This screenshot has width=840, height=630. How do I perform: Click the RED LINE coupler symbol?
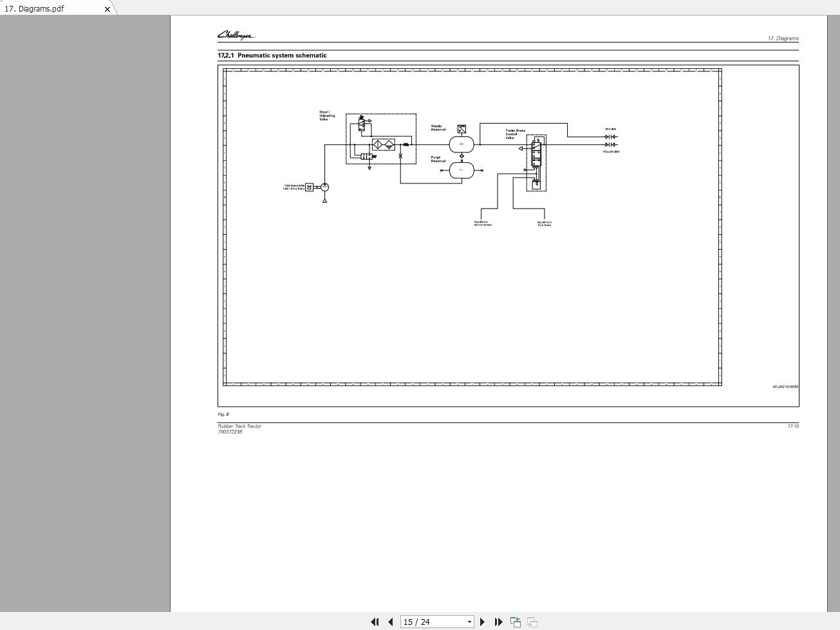[611, 136]
